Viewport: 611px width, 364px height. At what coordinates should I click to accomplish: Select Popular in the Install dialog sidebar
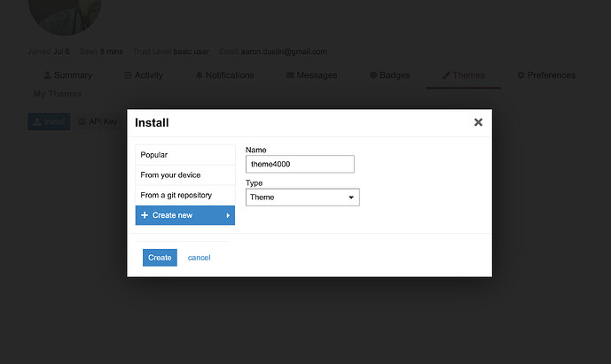tap(185, 155)
